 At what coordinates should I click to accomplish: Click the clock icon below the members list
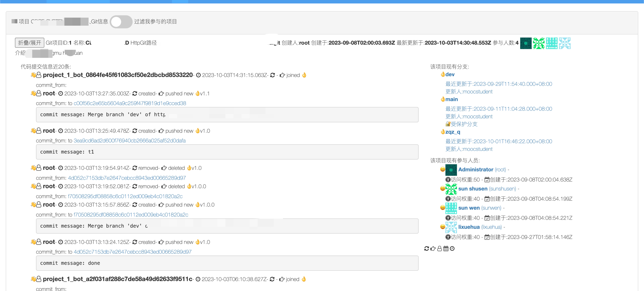tap(452, 249)
